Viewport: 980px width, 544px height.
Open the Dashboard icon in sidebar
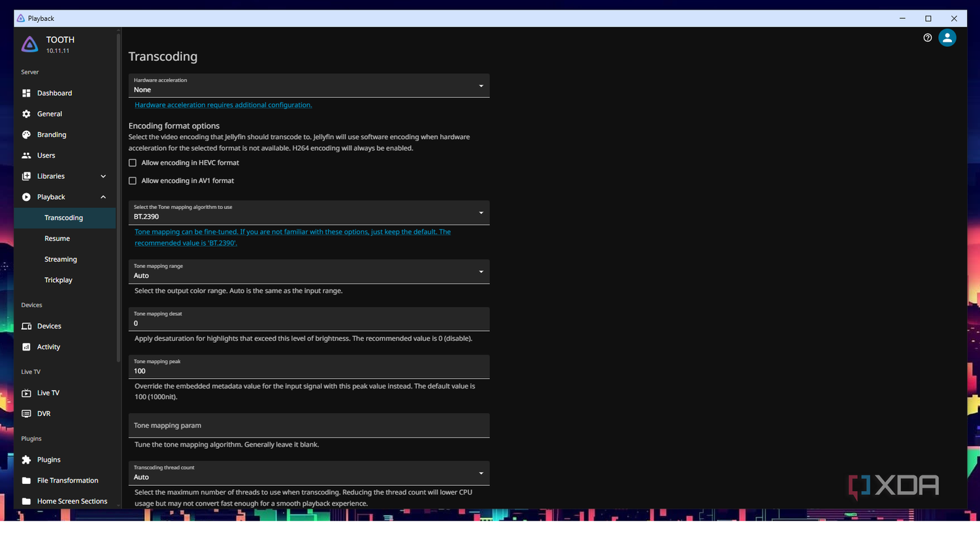point(26,93)
